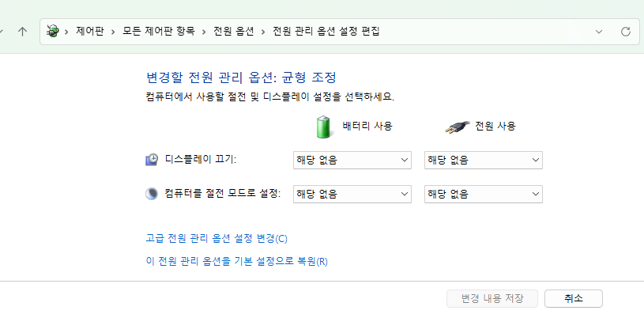
Task: Click the empty area of the address bar
Action: pos(490,32)
